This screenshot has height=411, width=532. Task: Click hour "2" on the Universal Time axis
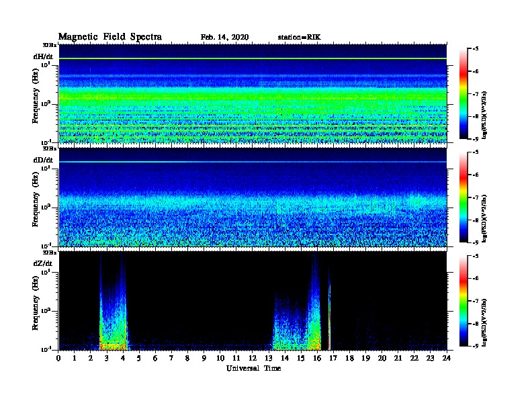click(91, 359)
